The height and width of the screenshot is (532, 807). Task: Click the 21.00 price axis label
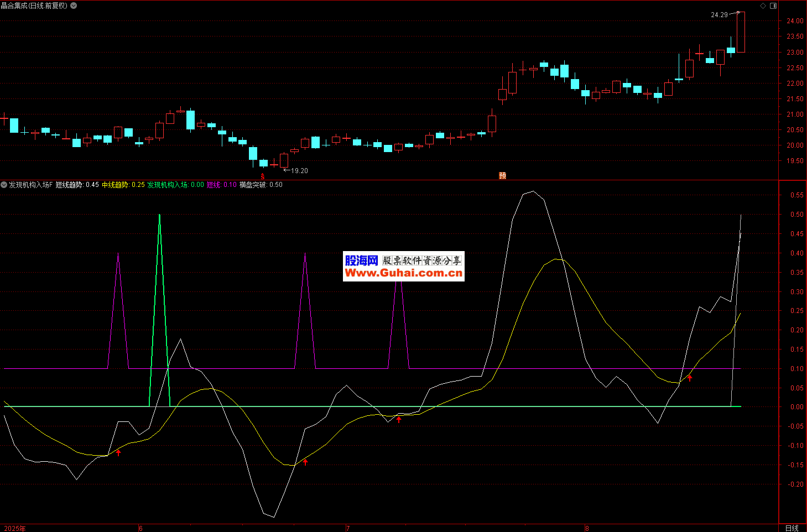[x=795, y=114]
